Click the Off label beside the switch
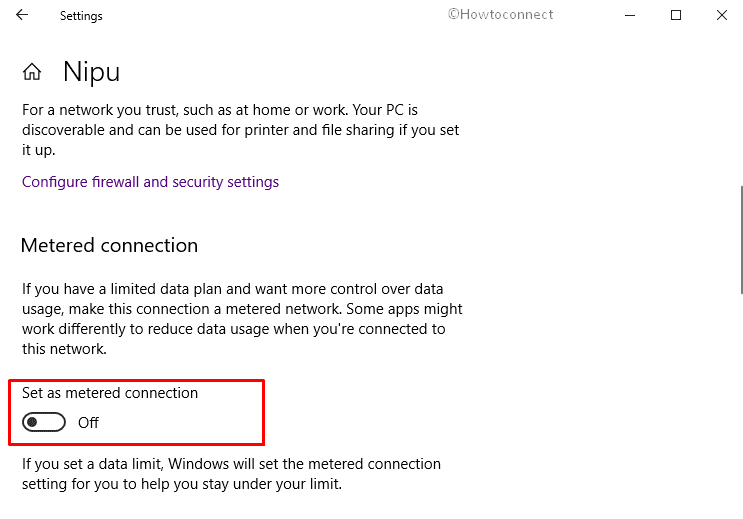This screenshot has width=743, height=519. (x=88, y=422)
